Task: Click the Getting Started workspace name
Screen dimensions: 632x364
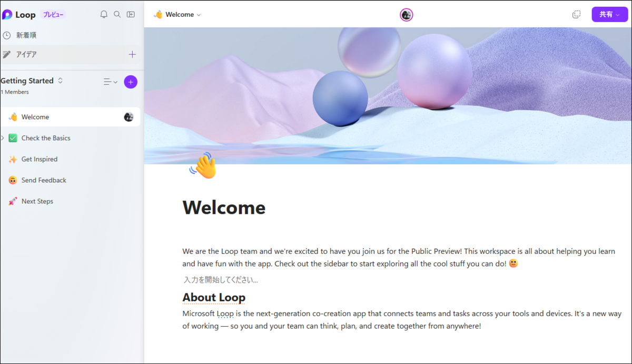Action: pos(27,81)
